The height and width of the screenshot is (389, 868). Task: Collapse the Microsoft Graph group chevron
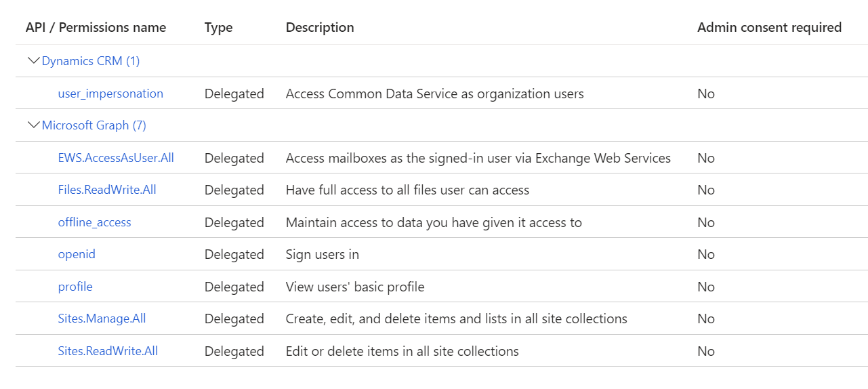tap(33, 125)
